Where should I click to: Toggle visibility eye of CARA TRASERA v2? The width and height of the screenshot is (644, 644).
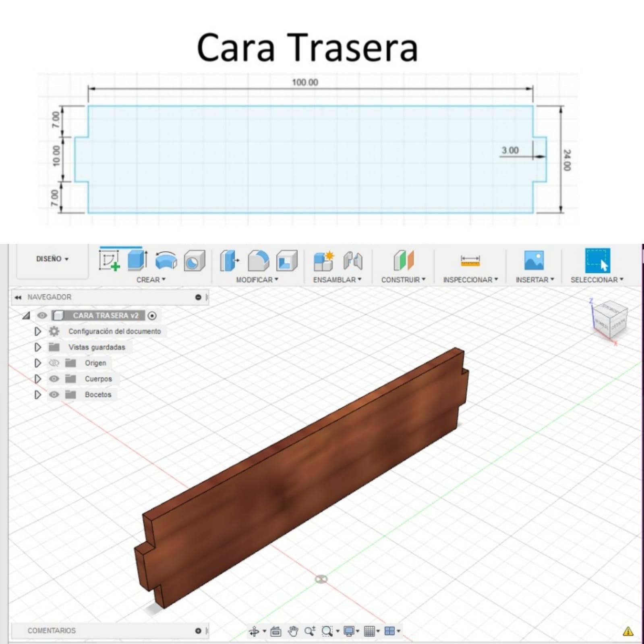42,315
